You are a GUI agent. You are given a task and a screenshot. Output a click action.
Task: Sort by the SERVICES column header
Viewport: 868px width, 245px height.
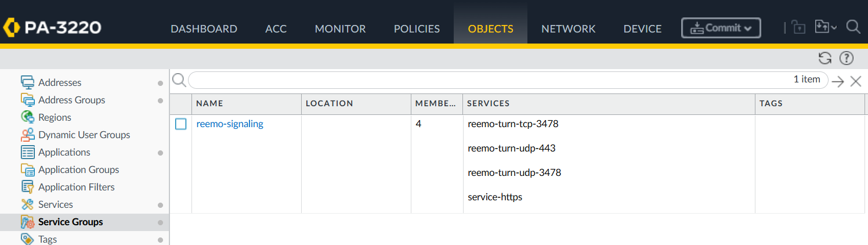tap(609, 103)
